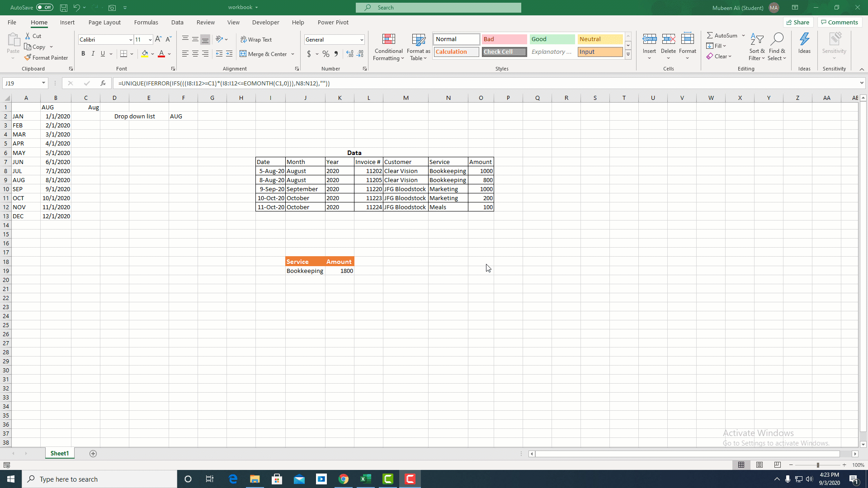Viewport: 868px width, 488px height.
Task: Toggle Wrap Text
Action: (x=256, y=40)
